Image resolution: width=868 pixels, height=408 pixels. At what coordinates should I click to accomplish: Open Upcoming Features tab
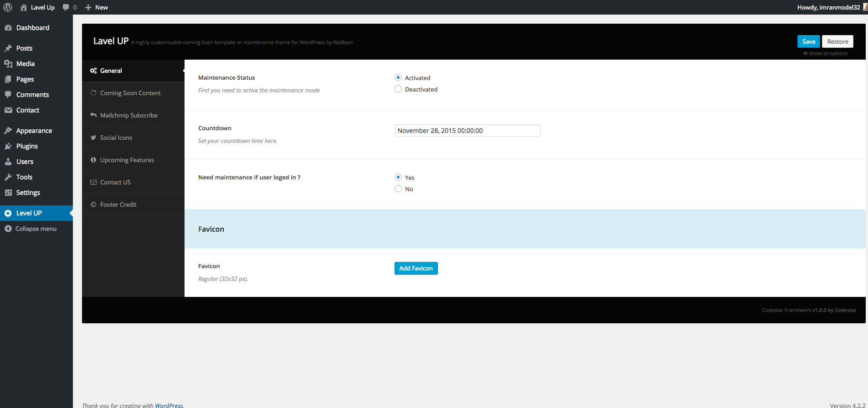pyautogui.click(x=133, y=160)
